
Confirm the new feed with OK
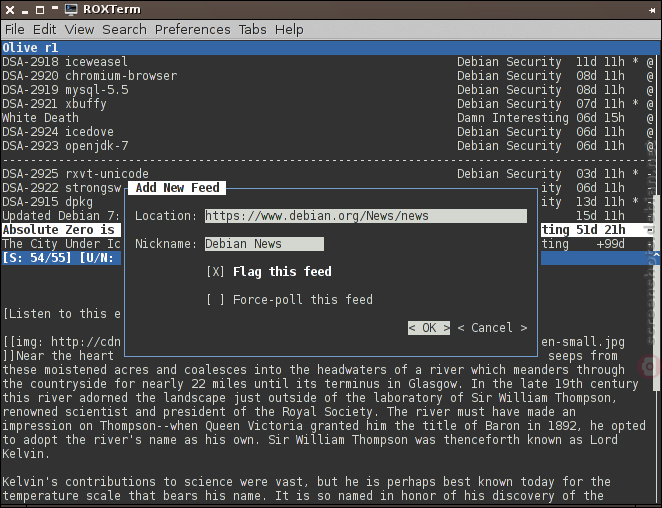pos(429,328)
